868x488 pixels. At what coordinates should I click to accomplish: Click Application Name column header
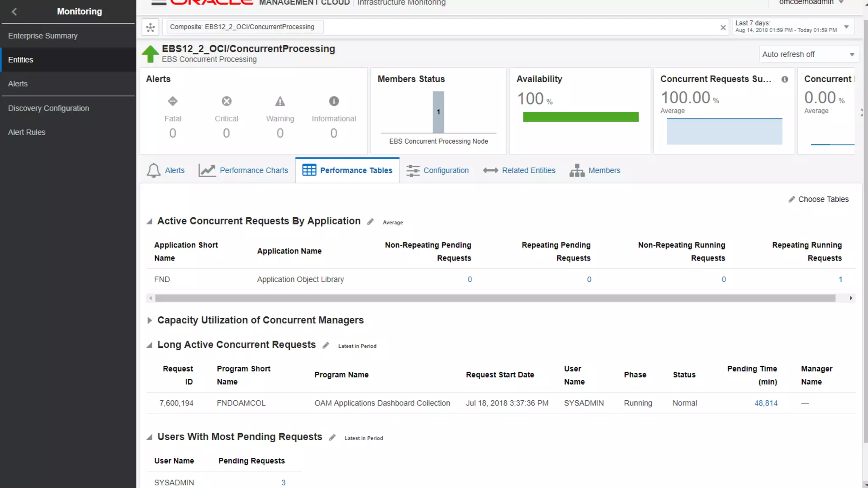[x=289, y=251]
